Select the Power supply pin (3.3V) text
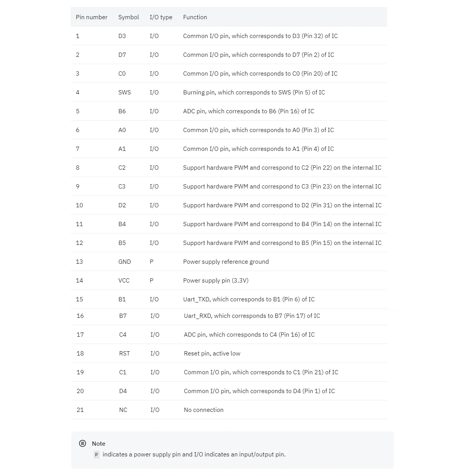476x476 pixels. tap(216, 281)
